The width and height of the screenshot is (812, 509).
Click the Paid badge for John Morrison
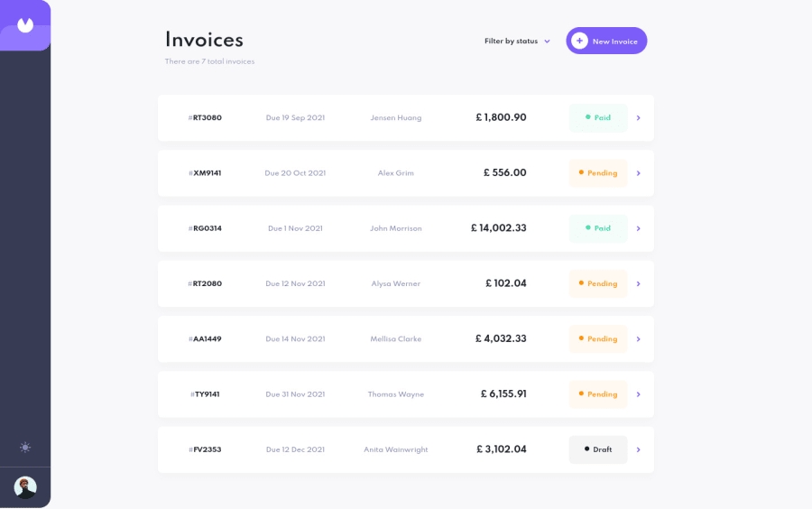pyautogui.click(x=598, y=228)
